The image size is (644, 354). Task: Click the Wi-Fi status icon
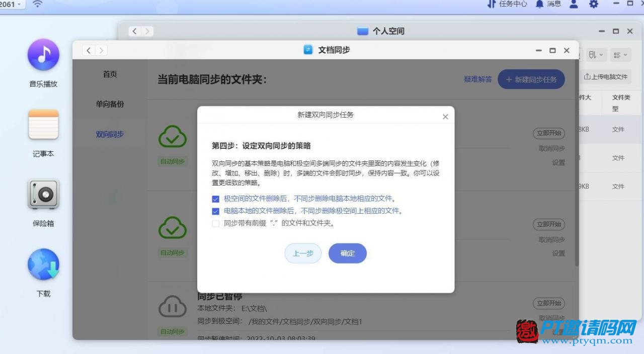(37, 4)
